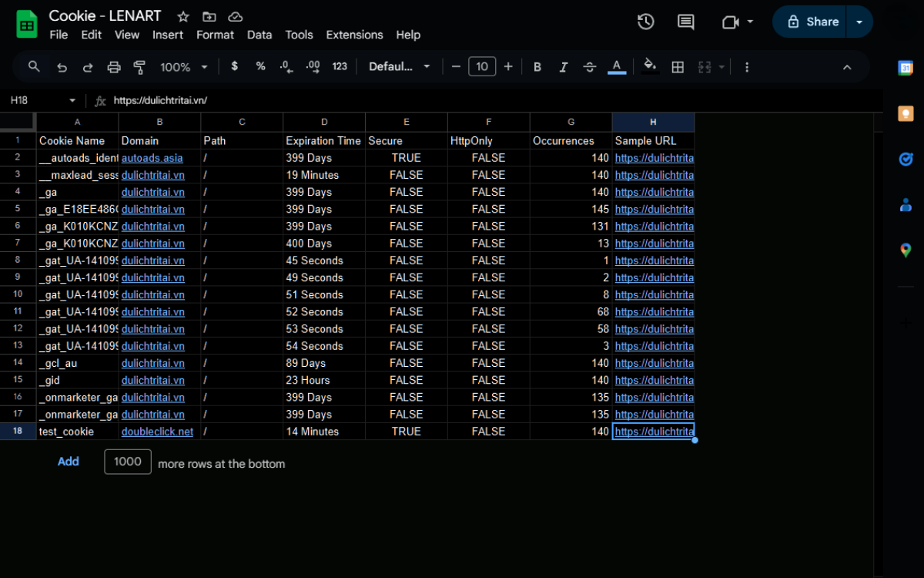Open the version history icon

[x=645, y=22]
